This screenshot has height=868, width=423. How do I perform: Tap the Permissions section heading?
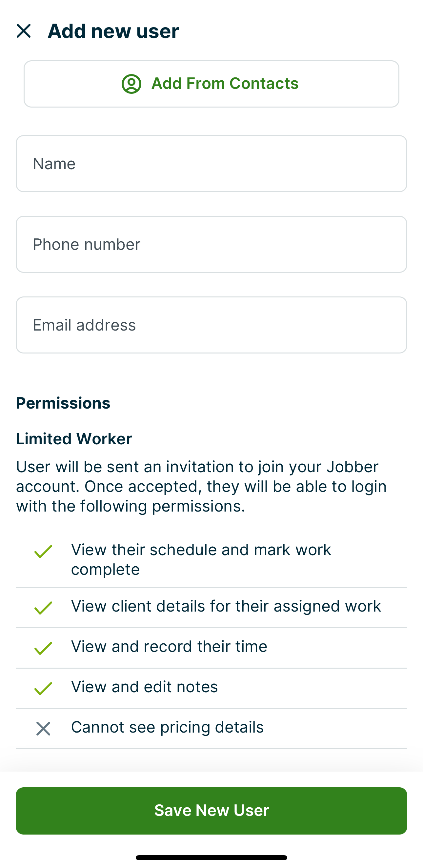click(63, 403)
